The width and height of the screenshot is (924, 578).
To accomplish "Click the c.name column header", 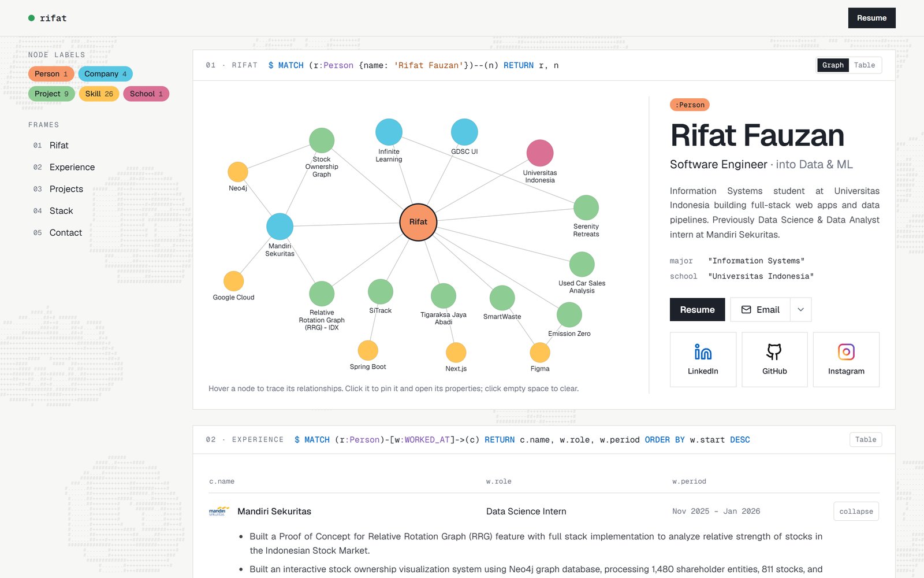I will 222,481.
